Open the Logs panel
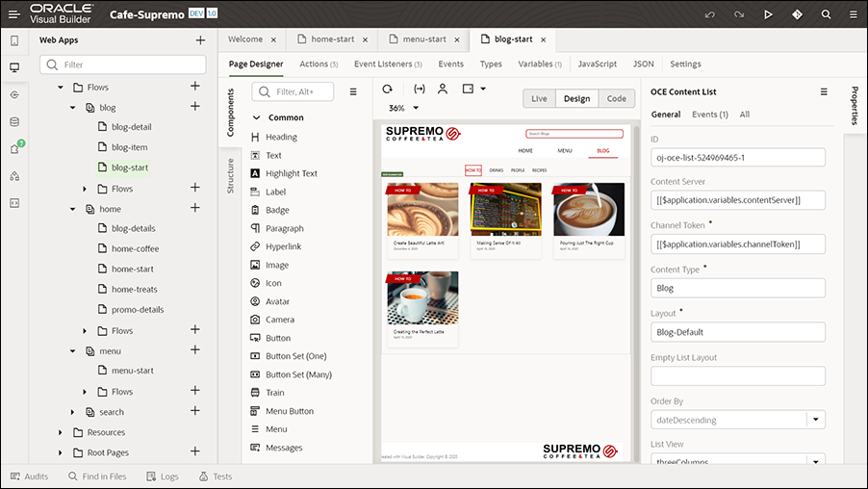Viewport: 868px width, 489px height. [x=163, y=476]
